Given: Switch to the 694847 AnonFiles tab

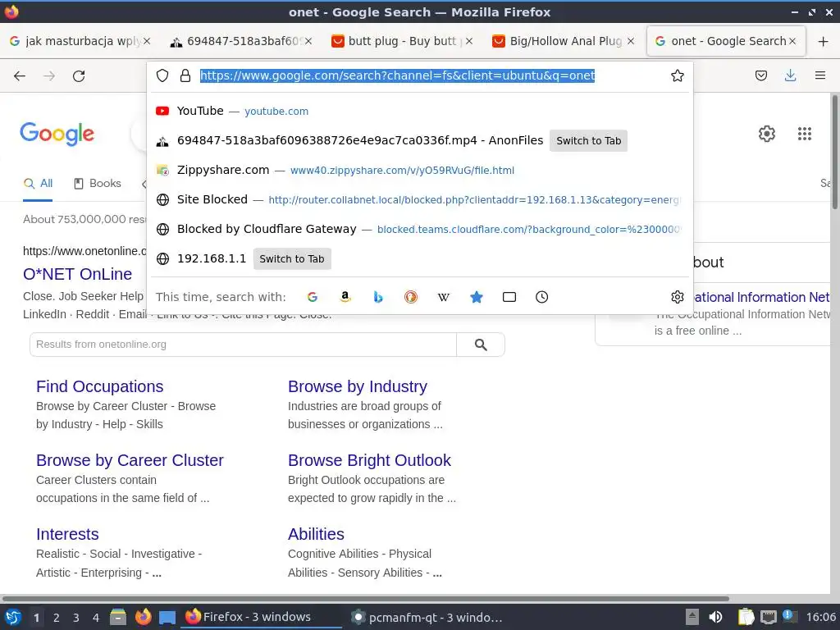Looking at the screenshot, I should click(241, 41).
